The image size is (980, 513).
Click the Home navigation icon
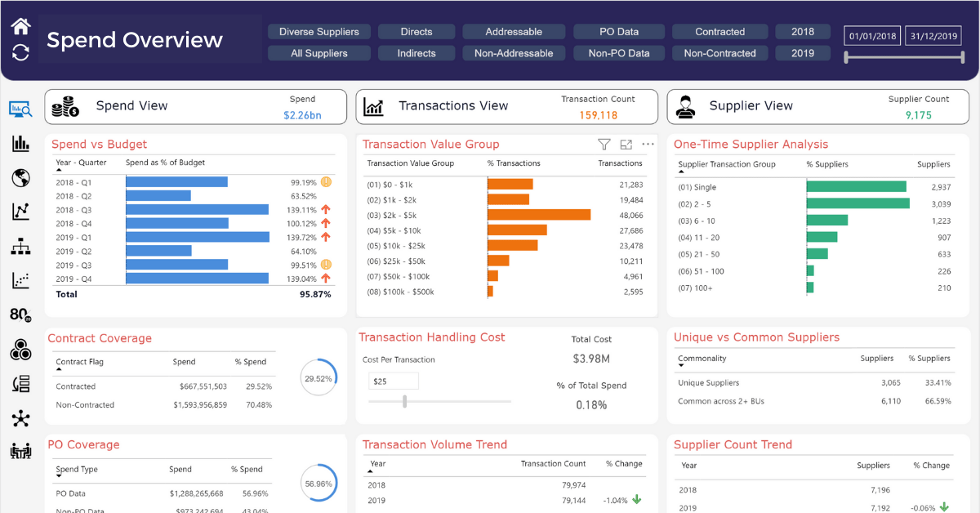(20, 25)
